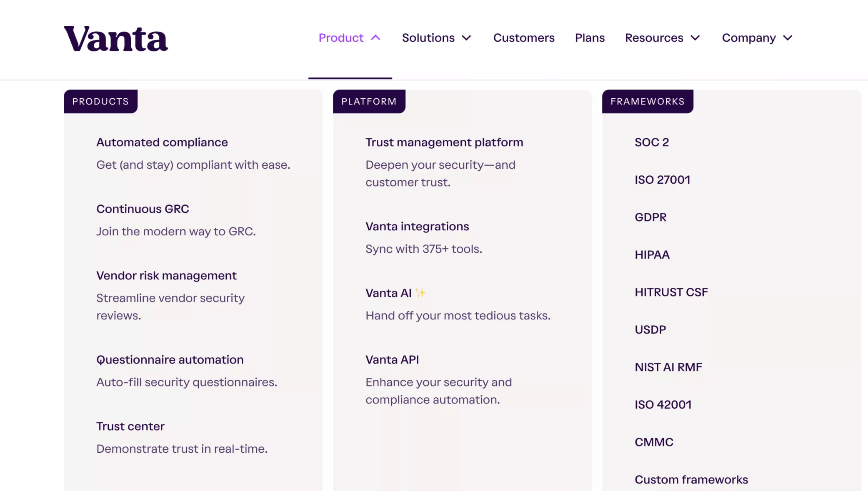Open Continuous GRC product link
Screen dimensions: 868x491
point(143,209)
